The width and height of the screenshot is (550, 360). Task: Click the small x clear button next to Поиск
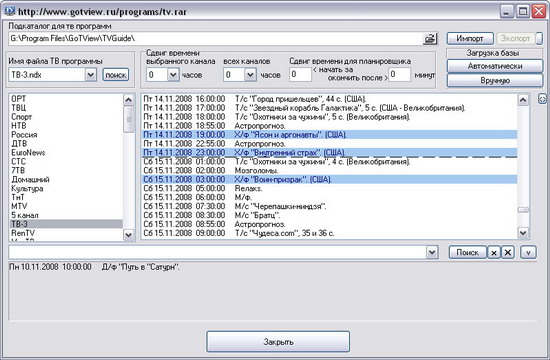pos(494,253)
